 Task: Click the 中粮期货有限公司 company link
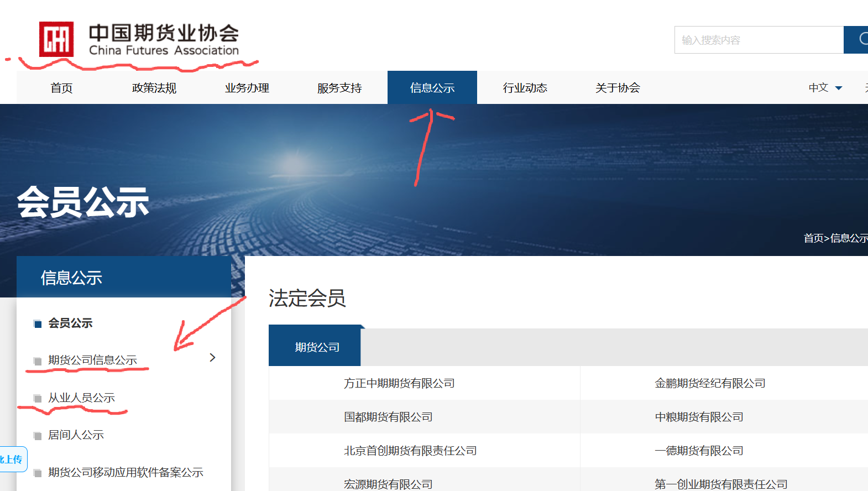tap(699, 417)
